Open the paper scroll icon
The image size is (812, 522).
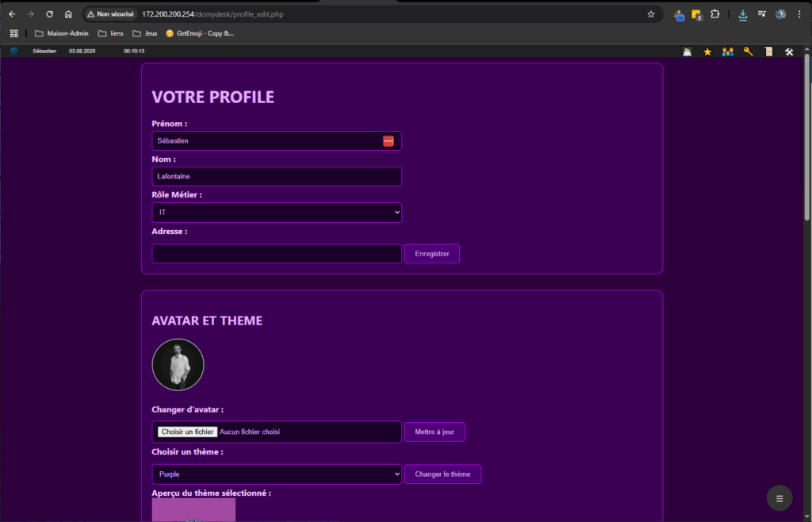pyautogui.click(x=768, y=52)
